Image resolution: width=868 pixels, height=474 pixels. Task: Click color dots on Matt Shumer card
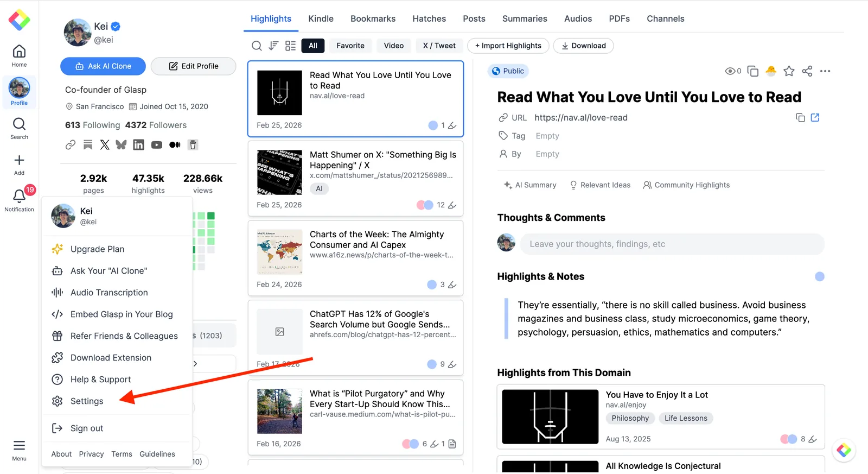(x=425, y=205)
